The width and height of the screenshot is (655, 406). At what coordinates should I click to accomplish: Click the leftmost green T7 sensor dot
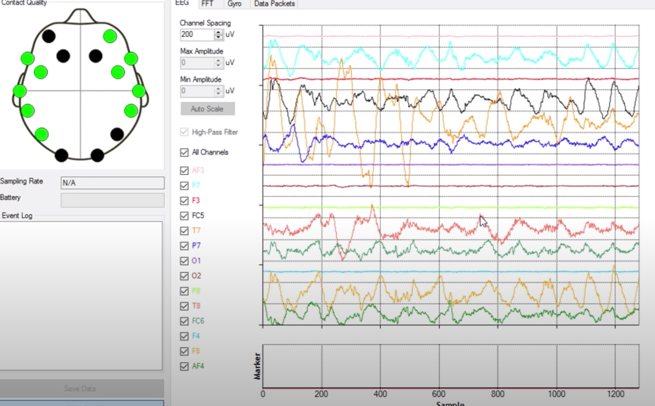click(x=19, y=91)
